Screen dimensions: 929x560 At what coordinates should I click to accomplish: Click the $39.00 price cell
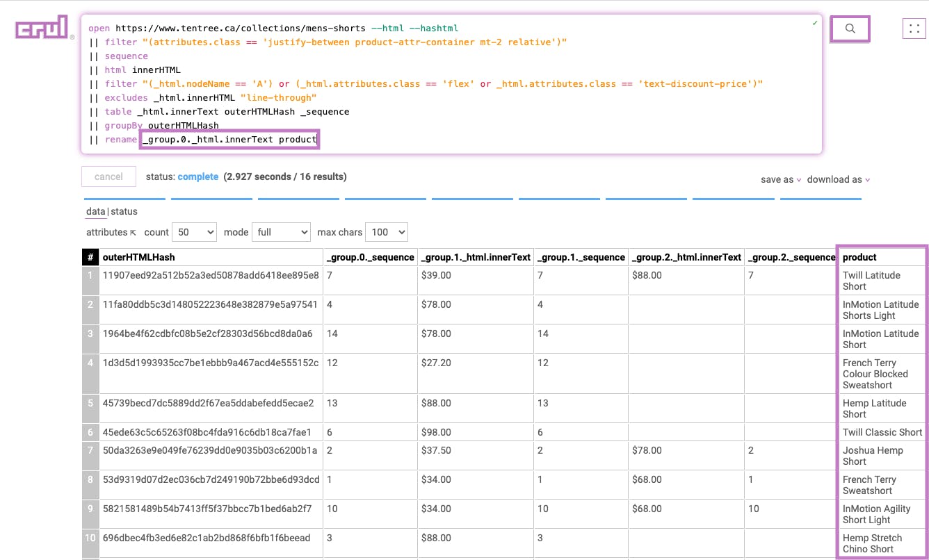coord(476,281)
